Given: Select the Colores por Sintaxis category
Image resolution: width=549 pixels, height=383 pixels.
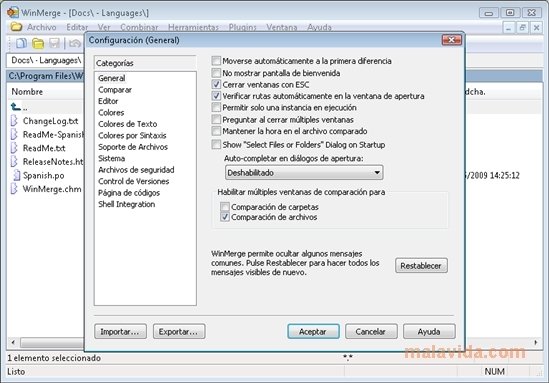Looking at the screenshot, I should 132,135.
